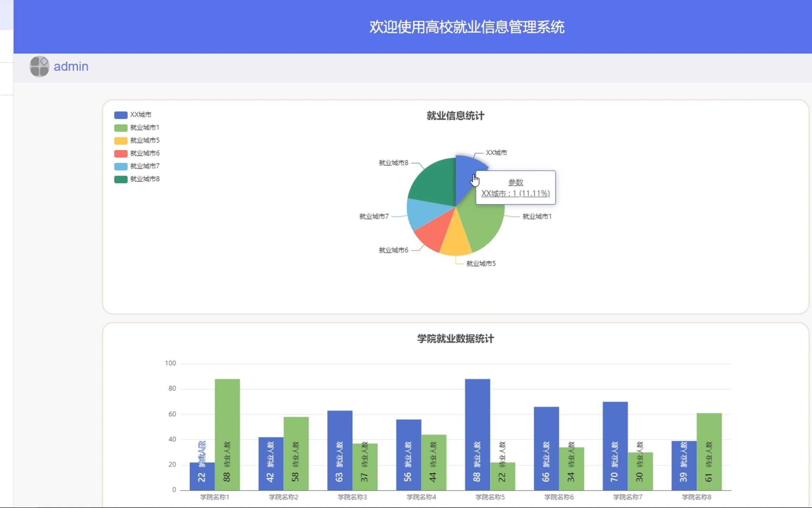Toggle 就业城市7 legend light-blue swatch
Image resolution: width=812 pixels, height=508 pixels.
pos(121,167)
